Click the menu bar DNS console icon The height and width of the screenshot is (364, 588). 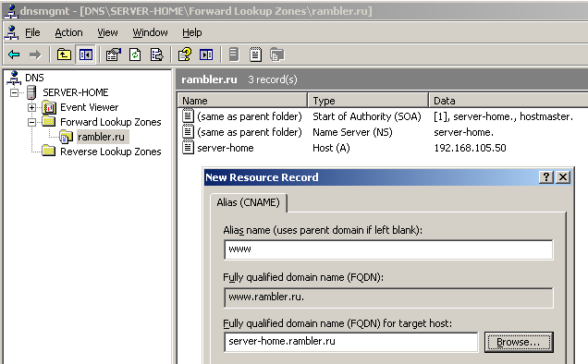point(12,32)
